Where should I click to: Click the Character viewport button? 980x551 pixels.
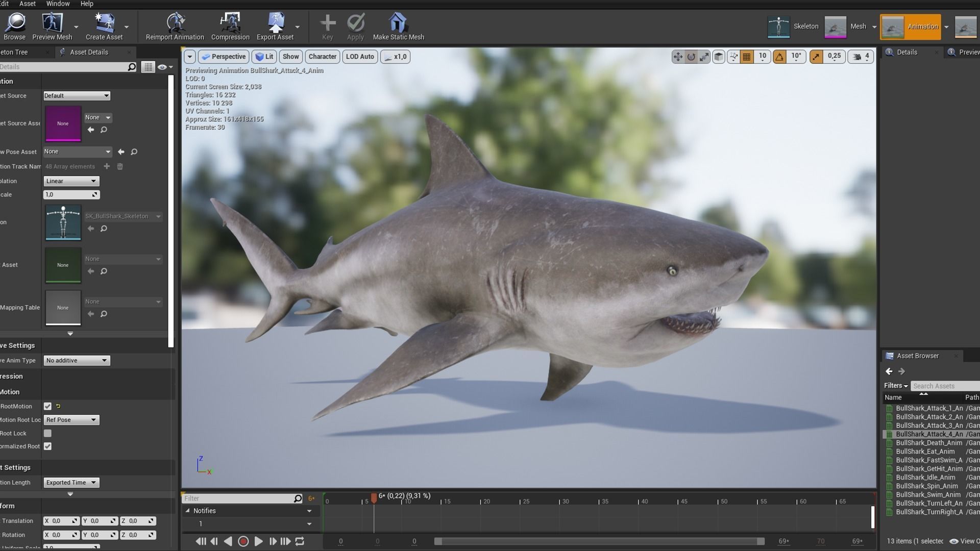(322, 57)
